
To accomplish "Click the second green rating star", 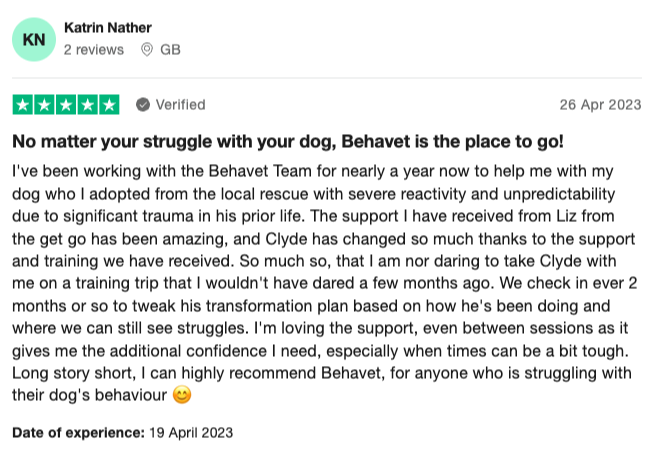I will 44,105.
